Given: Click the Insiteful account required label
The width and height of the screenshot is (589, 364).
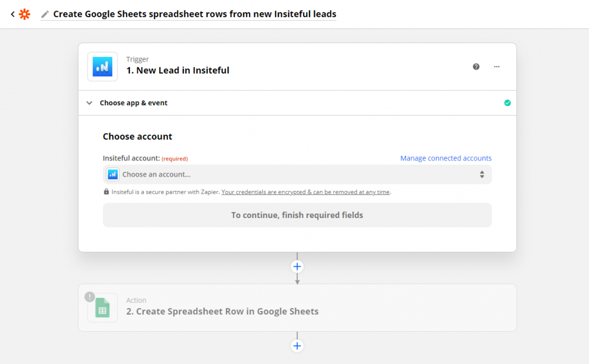Looking at the screenshot, I should [146, 158].
